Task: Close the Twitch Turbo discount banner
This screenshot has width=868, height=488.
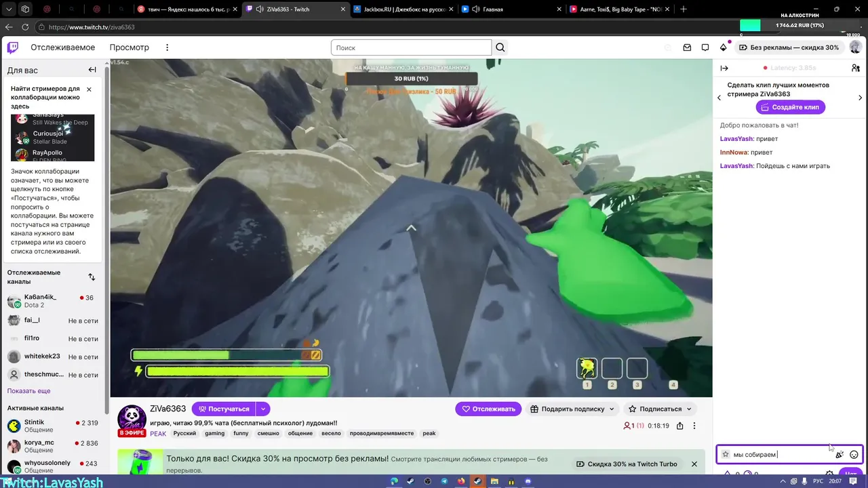Action: [694, 464]
